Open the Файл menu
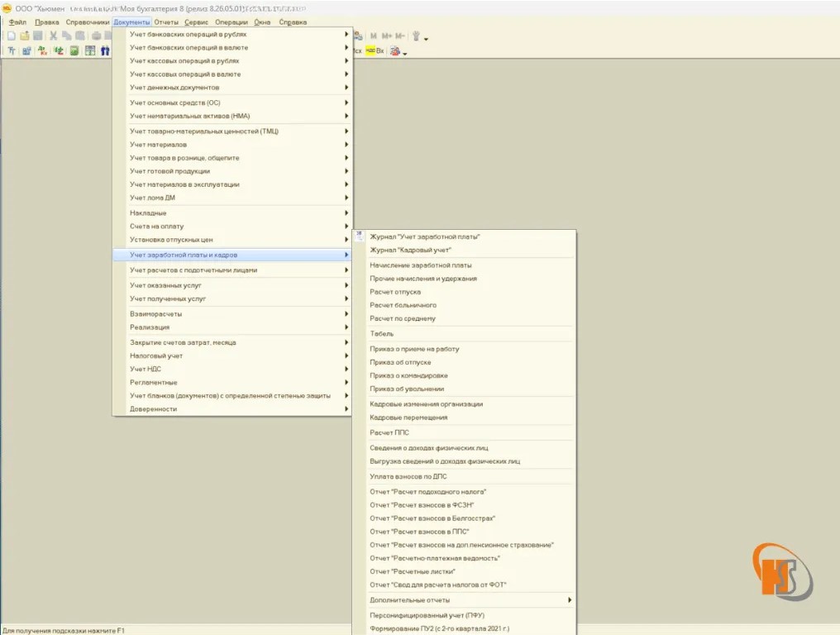Screen dimensions: 840x635 [17, 22]
